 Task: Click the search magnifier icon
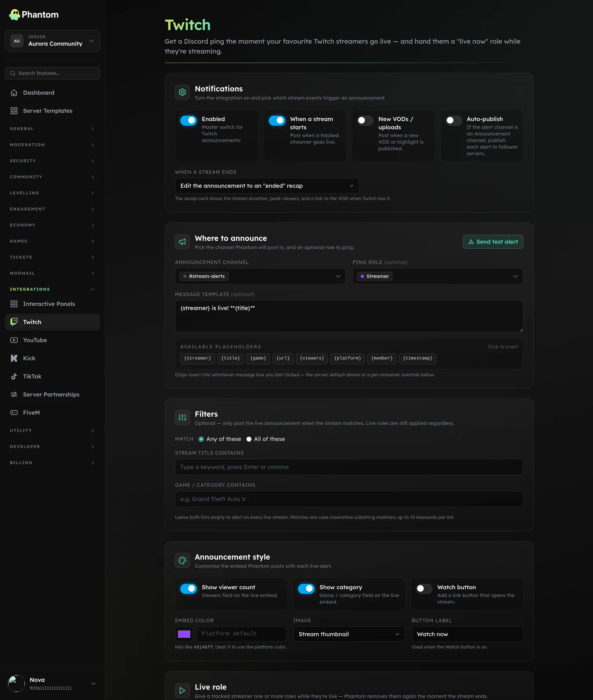13,73
